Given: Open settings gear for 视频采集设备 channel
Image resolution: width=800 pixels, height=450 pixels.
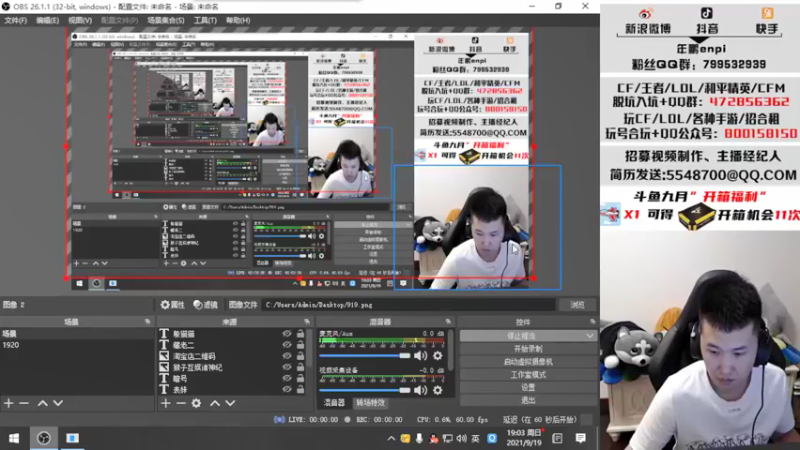Looking at the screenshot, I should [438, 390].
